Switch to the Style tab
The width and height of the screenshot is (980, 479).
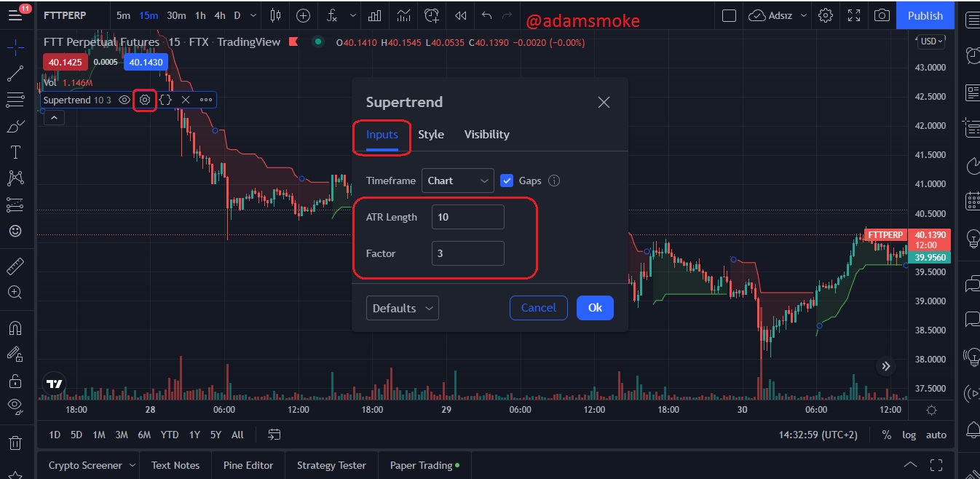pos(431,135)
